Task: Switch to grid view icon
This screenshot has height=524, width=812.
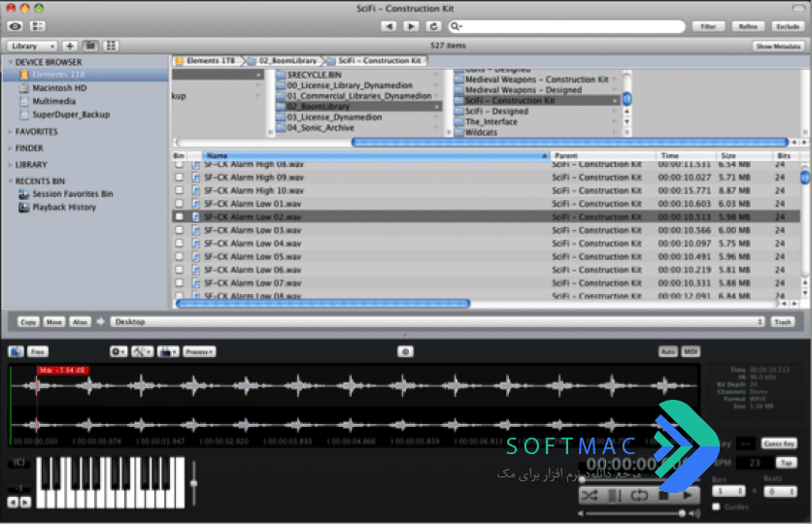Action: pyautogui.click(x=111, y=46)
